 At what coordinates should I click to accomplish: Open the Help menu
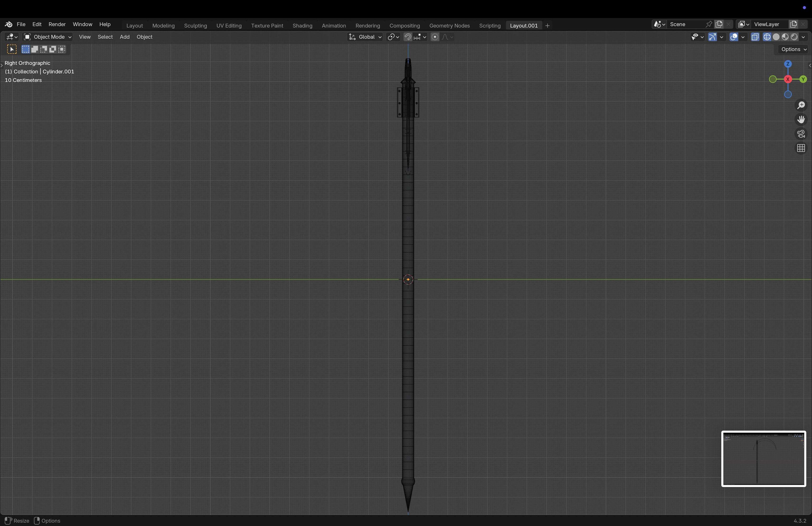(x=105, y=24)
